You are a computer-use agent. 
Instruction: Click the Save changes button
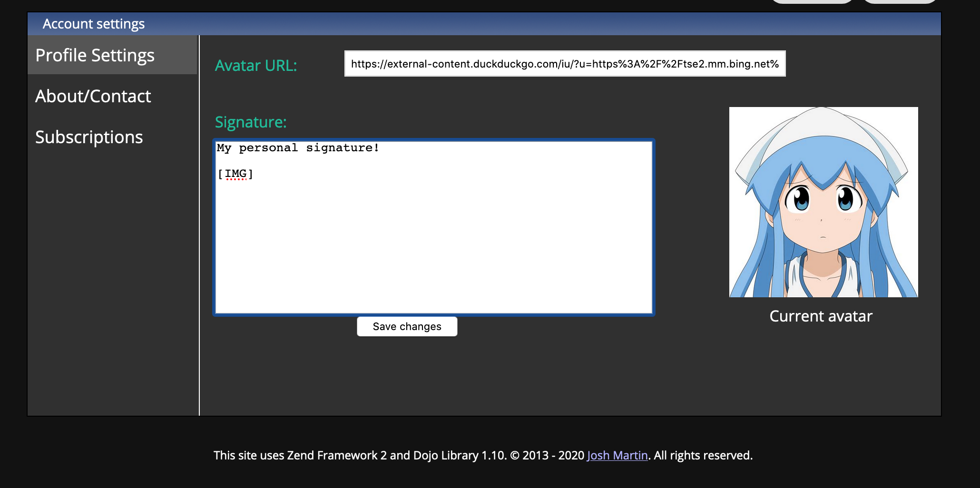pyautogui.click(x=407, y=326)
